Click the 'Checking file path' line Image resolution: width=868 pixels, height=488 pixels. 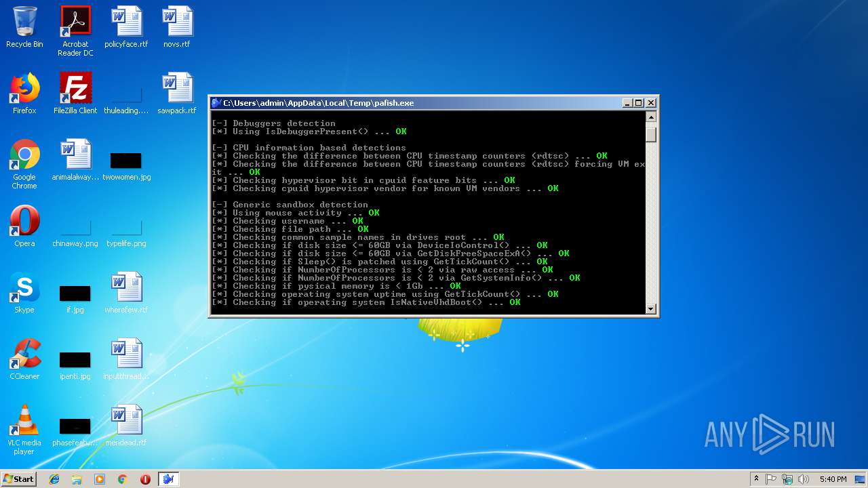(290, 229)
